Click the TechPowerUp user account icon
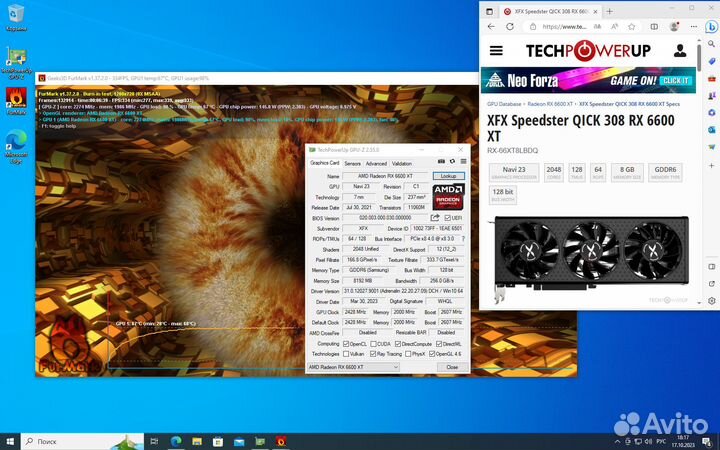 coord(680,51)
